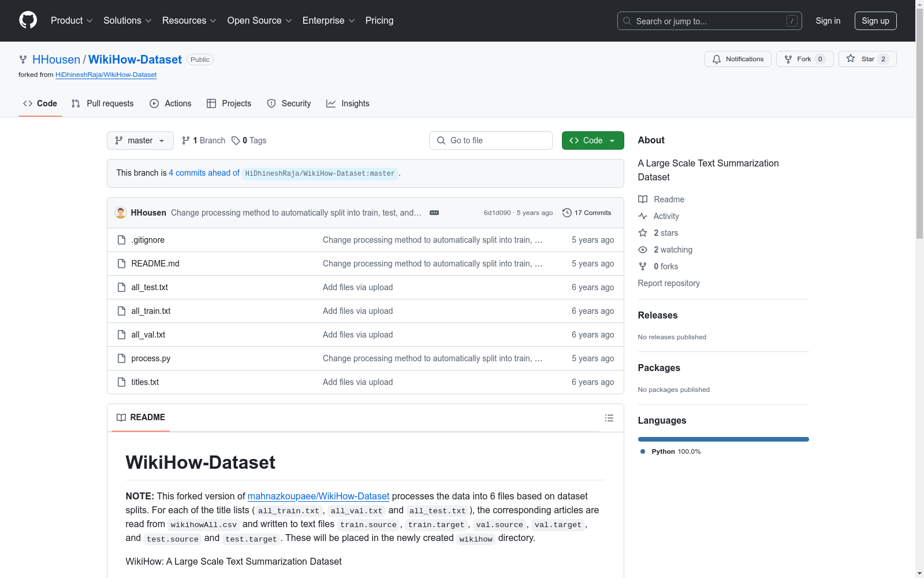The width and height of the screenshot is (924, 578).
Task: Click the Star count badge
Action: (x=883, y=59)
